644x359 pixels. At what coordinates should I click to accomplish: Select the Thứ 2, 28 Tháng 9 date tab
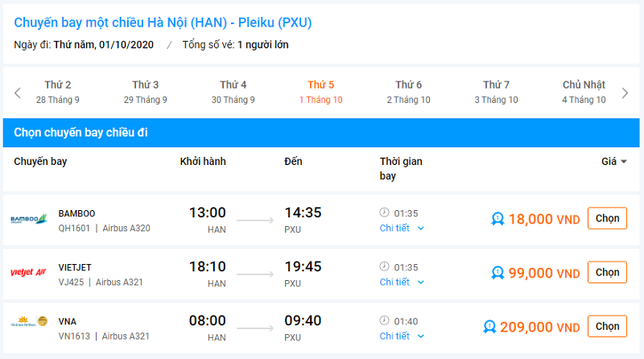point(58,92)
